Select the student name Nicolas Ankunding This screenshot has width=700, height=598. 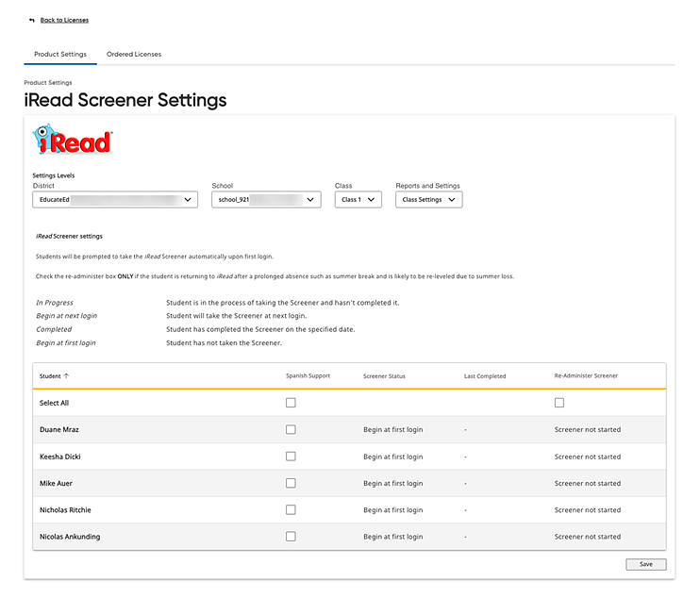tap(70, 537)
